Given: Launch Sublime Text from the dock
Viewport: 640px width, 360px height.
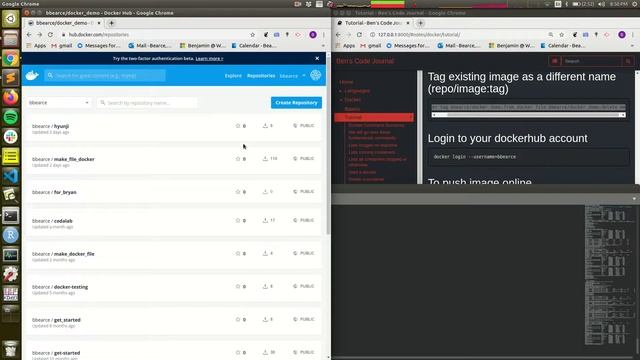Looking at the screenshot, I should pyautogui.click(x=11, y=78).
